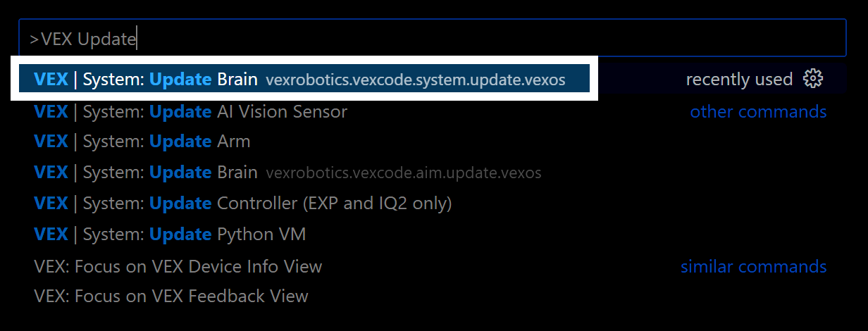
Task: Click the word 'Update' in search box
Action: tap(106, 39)
